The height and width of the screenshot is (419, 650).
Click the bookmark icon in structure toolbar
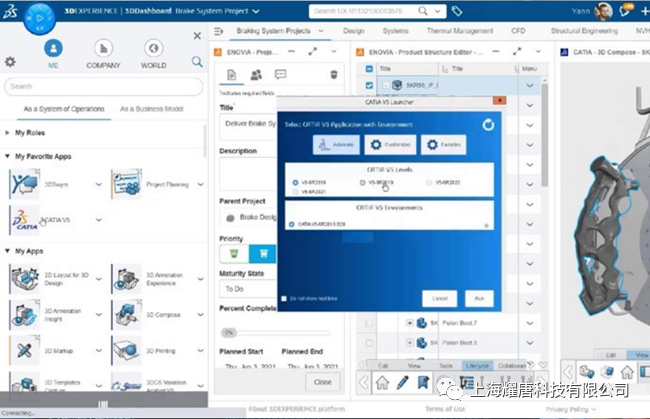click(423, 383)
